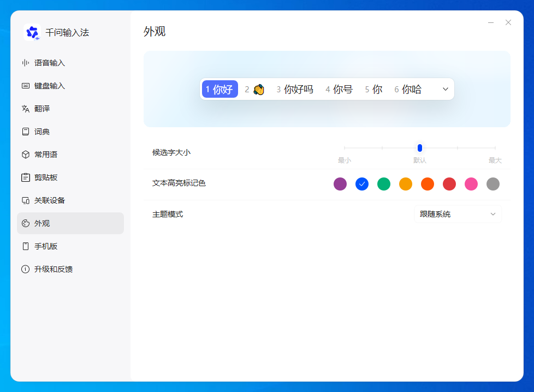Click candidate 3 你好吗
Image resolution: width=534 pixels, height=392 pixels.
tap(295, 89)
